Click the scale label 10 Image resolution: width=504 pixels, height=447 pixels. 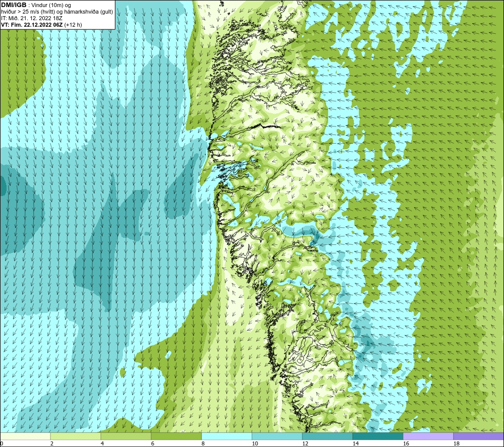tap(255, 444)
